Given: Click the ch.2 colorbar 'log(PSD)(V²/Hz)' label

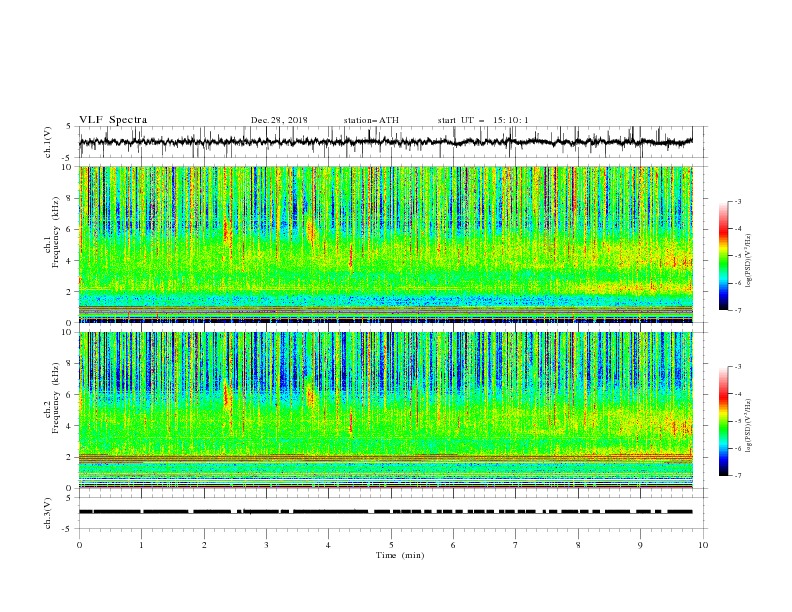Looking at the screenshot, I should 749,426.
